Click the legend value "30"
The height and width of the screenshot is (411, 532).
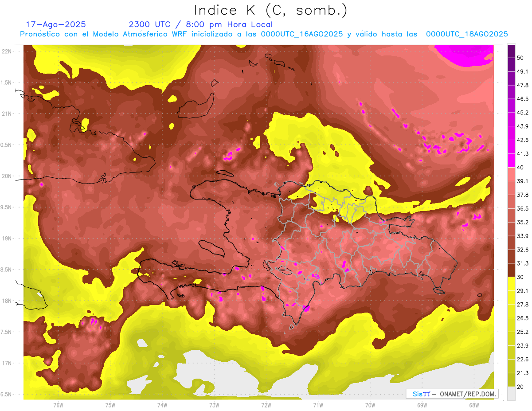520,277
